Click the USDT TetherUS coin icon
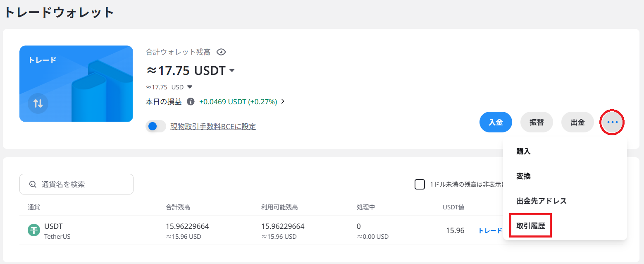Screen dimensions: 644x264 pyautogui.click(x=33, y=230)
